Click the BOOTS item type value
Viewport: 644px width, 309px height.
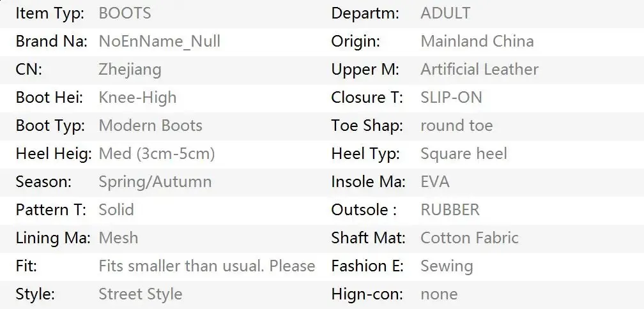coord(125,13)
